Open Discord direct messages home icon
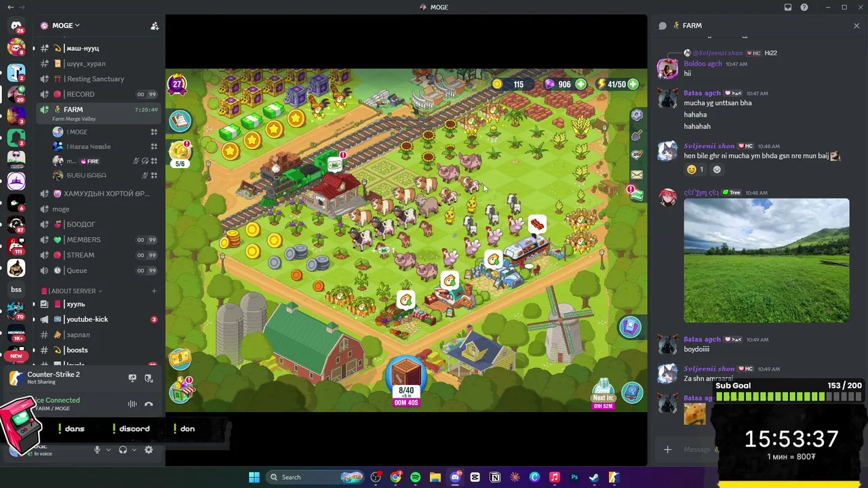 pyautogui.click(x=16, y=26)
